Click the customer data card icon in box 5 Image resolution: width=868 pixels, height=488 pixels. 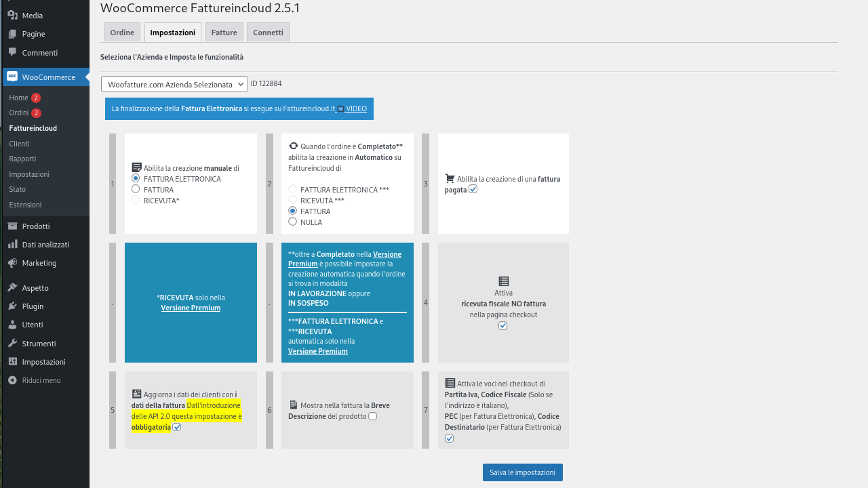(136, 394)
